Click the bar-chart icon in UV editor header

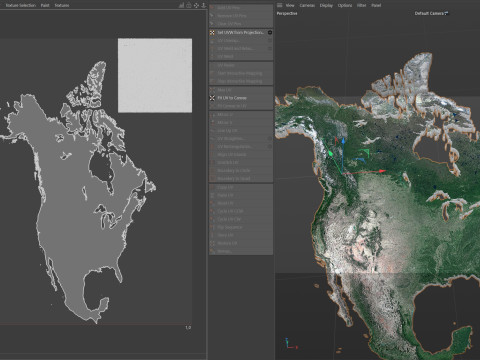(181, 5)
